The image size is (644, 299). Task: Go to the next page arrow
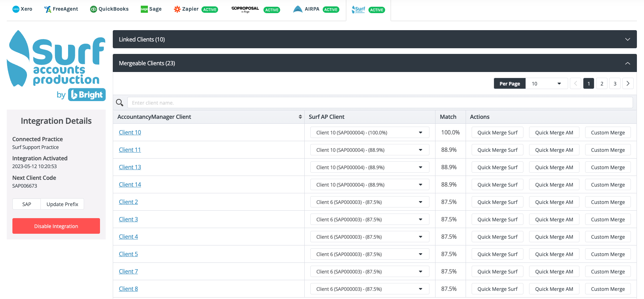(628, 84)
